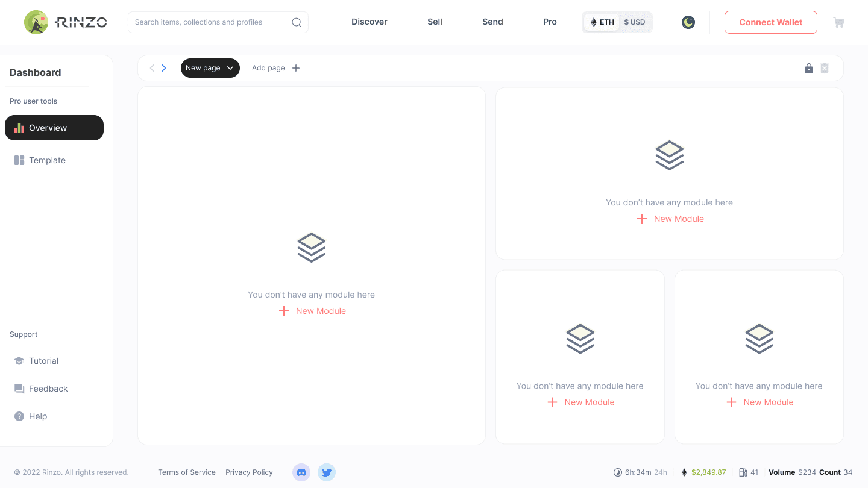Add New Module in large left panel
The width and height of the screenshot is (868, 488).
coord(312,311)
